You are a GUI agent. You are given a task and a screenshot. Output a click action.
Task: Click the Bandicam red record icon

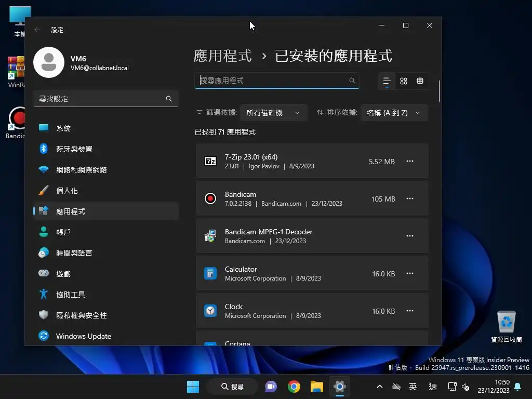(x=210, y=198)
